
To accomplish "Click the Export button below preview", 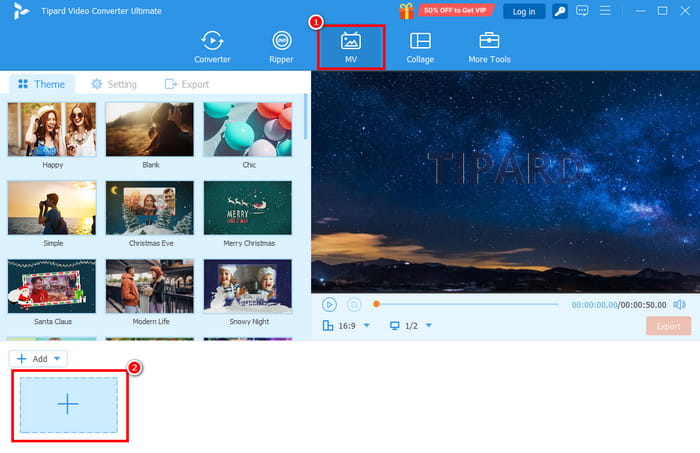I will coord(668,326).
